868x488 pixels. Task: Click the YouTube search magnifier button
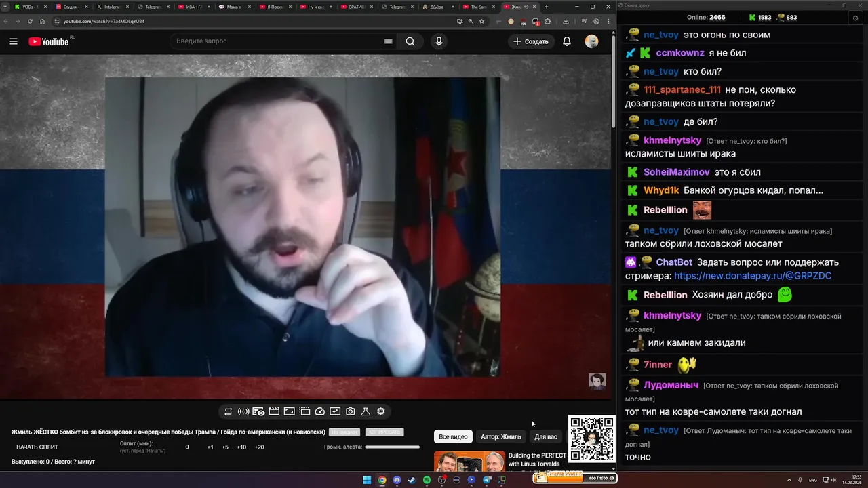[x=410, y=41]
